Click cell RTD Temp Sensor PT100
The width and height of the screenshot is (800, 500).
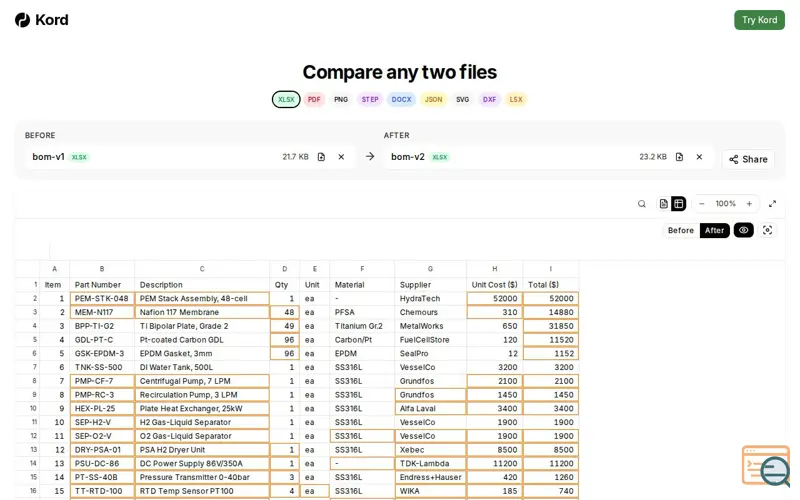(202, 491)
